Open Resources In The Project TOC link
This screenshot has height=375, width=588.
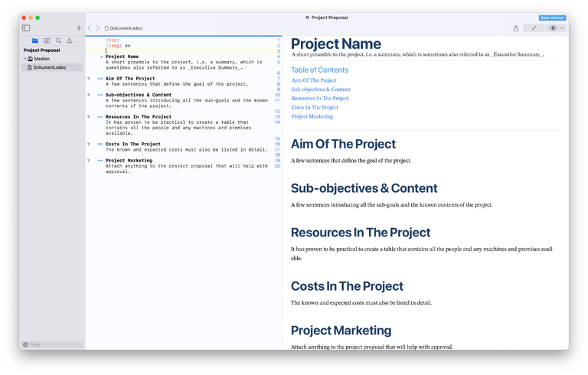pos(320,99)
